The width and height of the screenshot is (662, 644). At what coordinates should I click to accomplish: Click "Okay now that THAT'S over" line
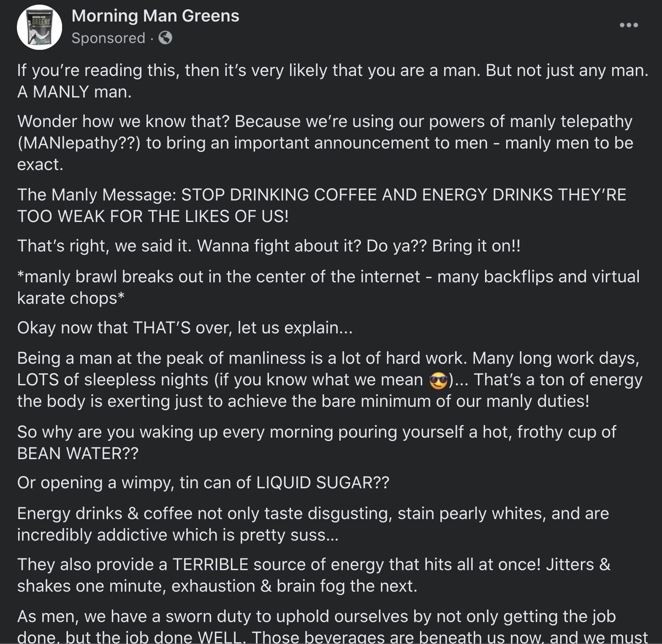184,328
